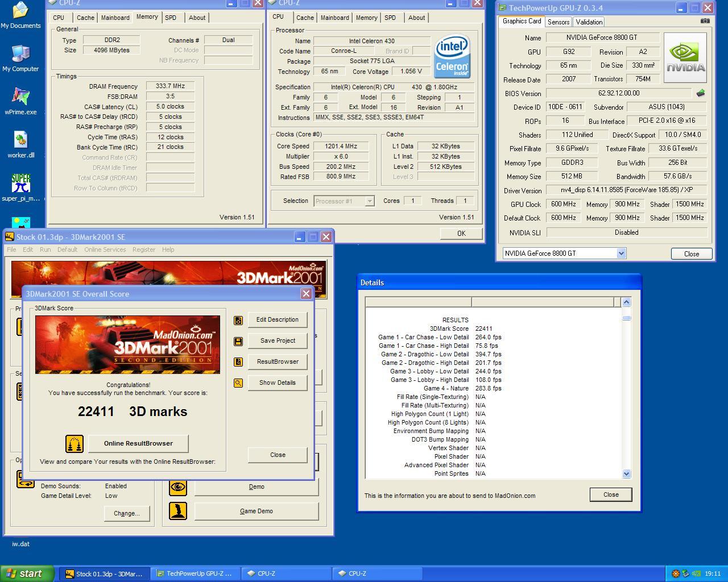This screenshot has width=728, height=582.
Task: Select the worker.dll desktop icon
Action: (20, 144)
